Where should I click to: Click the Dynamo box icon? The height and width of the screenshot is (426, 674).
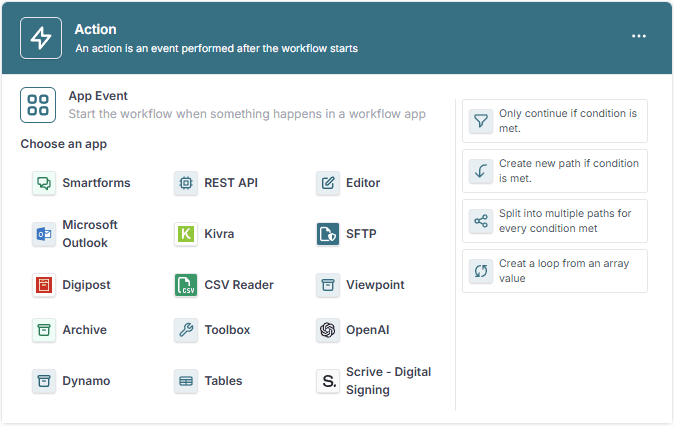tap(44, 381)
